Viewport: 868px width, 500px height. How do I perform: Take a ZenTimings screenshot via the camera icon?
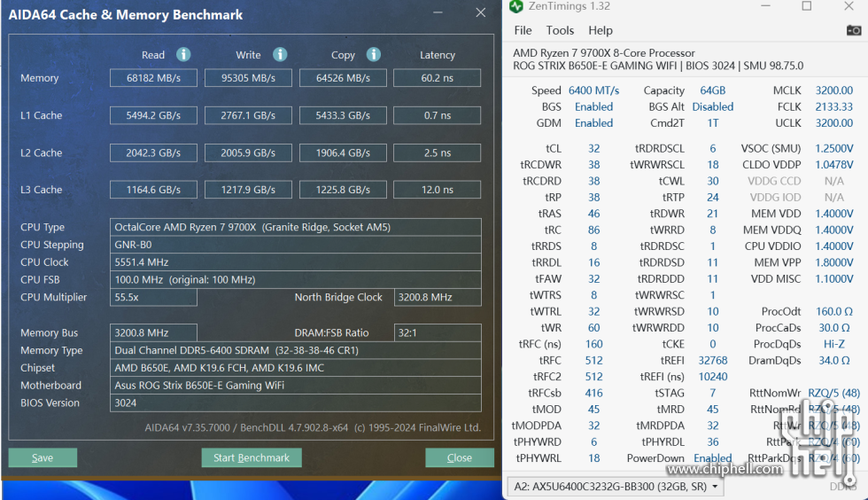[854, 30]
